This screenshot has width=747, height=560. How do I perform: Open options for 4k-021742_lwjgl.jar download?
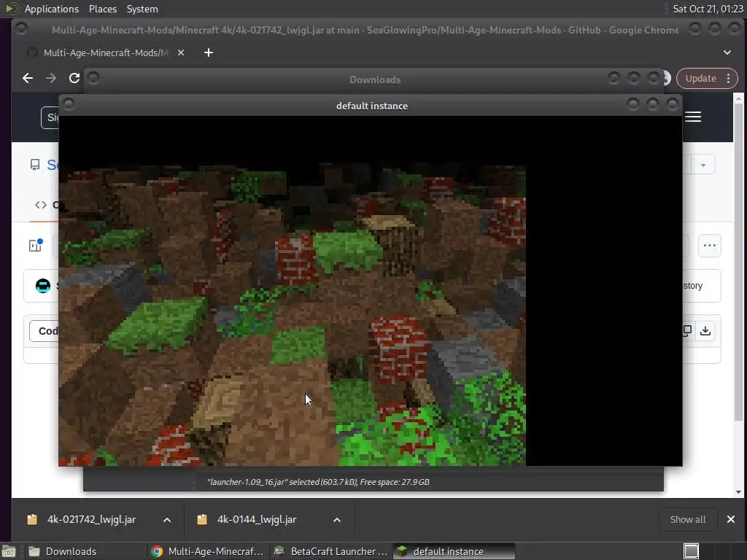point(167,520)
